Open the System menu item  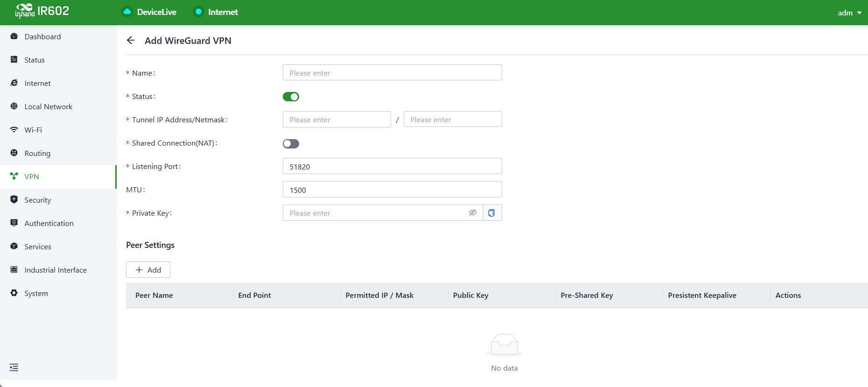click(58, 293)
